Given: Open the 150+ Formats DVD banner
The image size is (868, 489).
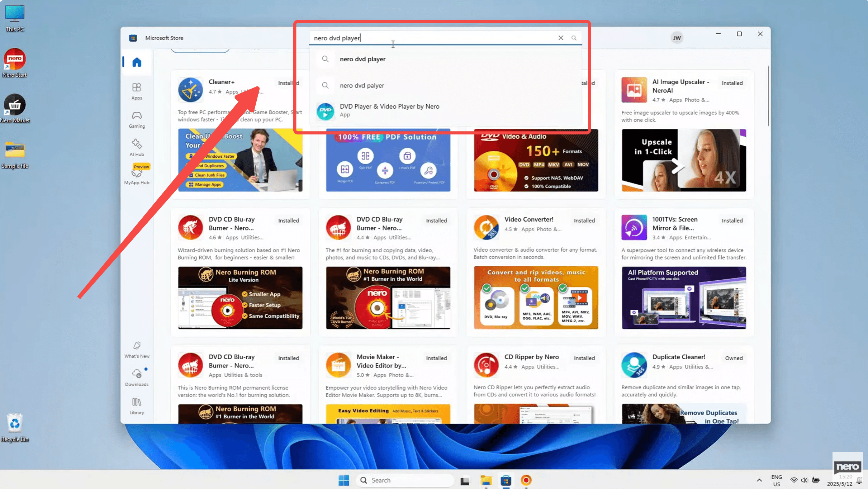Looking at the screenshot, I should (536, 160).
